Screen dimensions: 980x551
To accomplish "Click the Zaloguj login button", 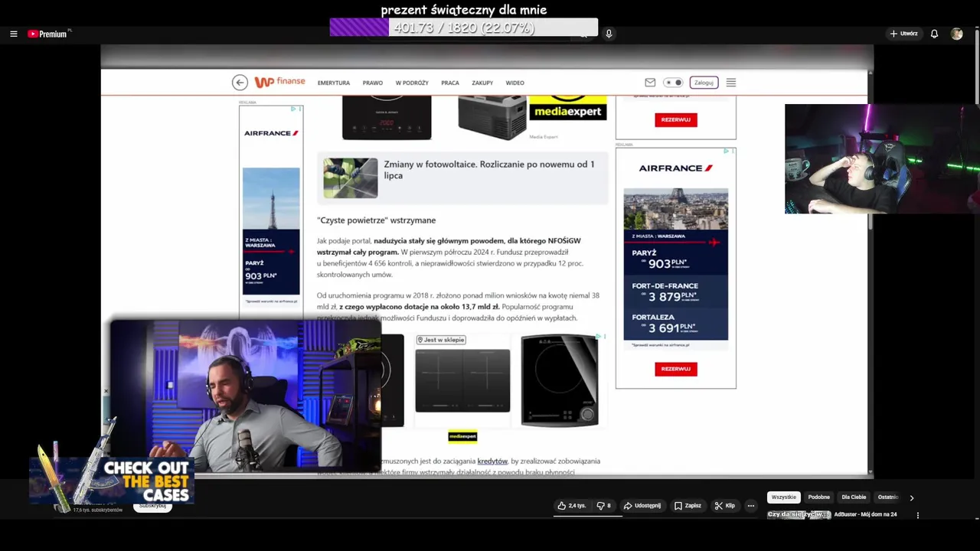I will pos(704,83).
